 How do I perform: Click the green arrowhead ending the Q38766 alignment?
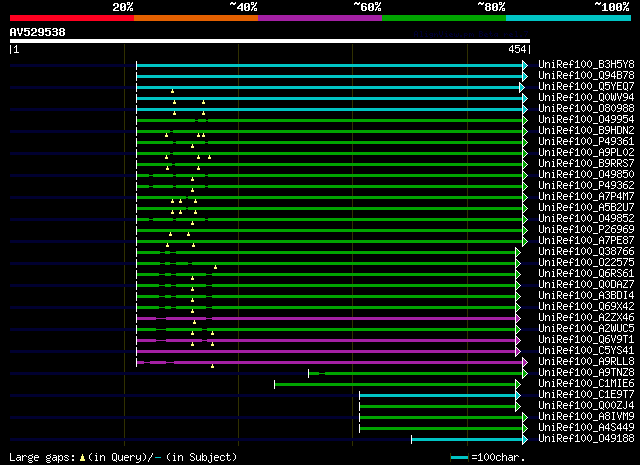pyautogui.click(x=518, y=252)
